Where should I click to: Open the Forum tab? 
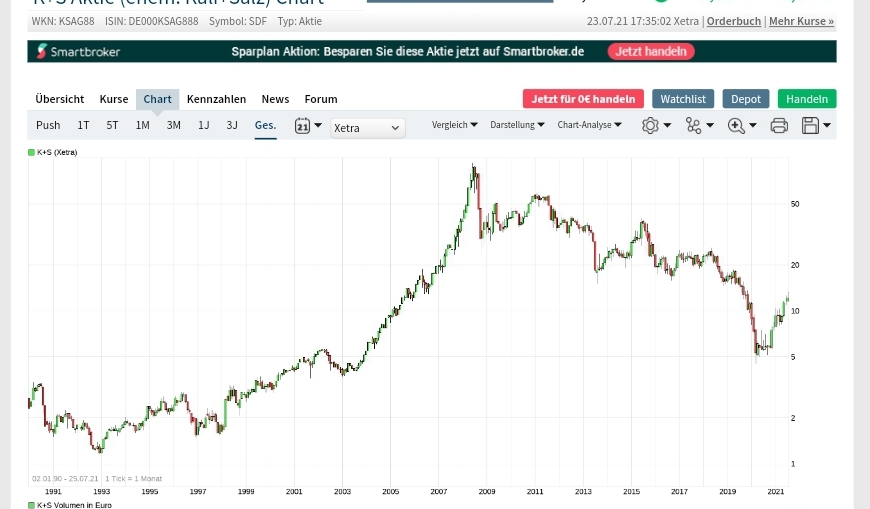(321, 99)
